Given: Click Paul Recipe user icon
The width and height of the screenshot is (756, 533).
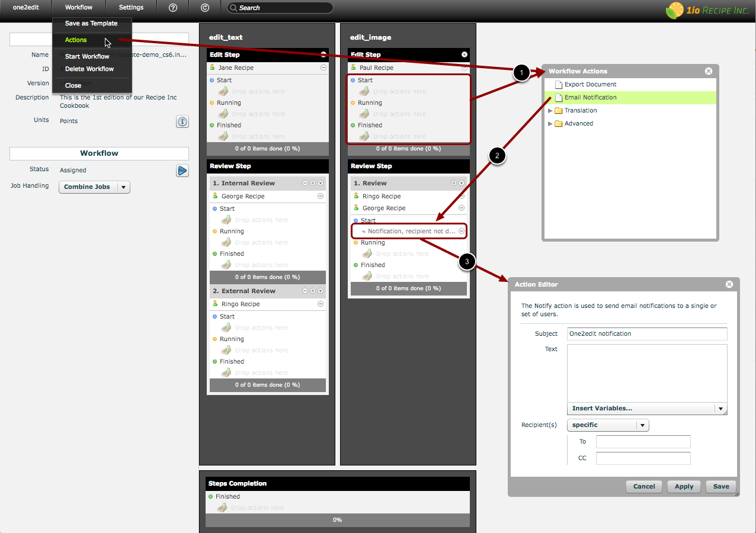Looking at the screenshot, I should (354, 68).
